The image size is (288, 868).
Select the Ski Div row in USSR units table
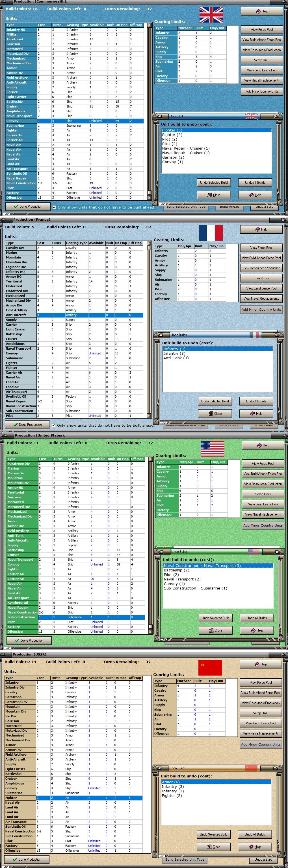[x=73, y=716]
